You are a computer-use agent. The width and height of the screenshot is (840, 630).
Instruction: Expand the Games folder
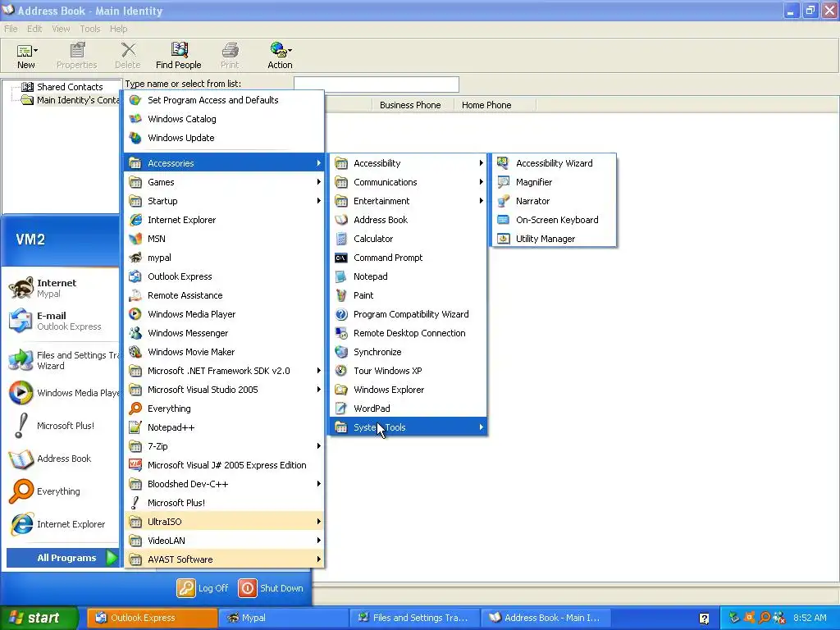point(225,182)
